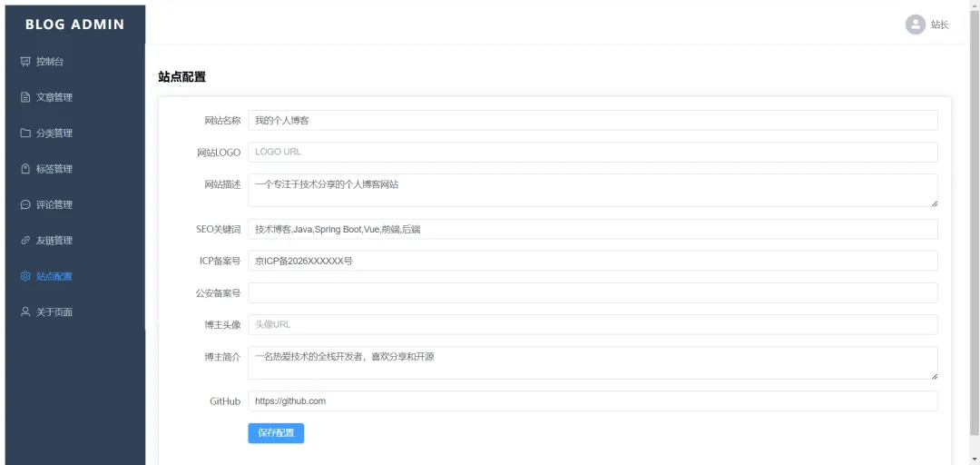Image resolution: width=980 pixels, height=465 pixels.
Task: Click the 博主简介 textarea resize handle
Action: pos(935,375)
